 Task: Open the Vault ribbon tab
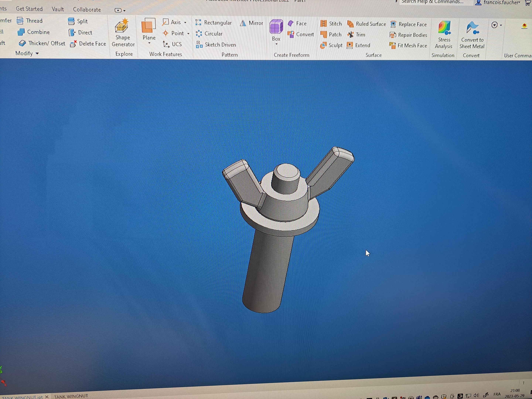58,9
